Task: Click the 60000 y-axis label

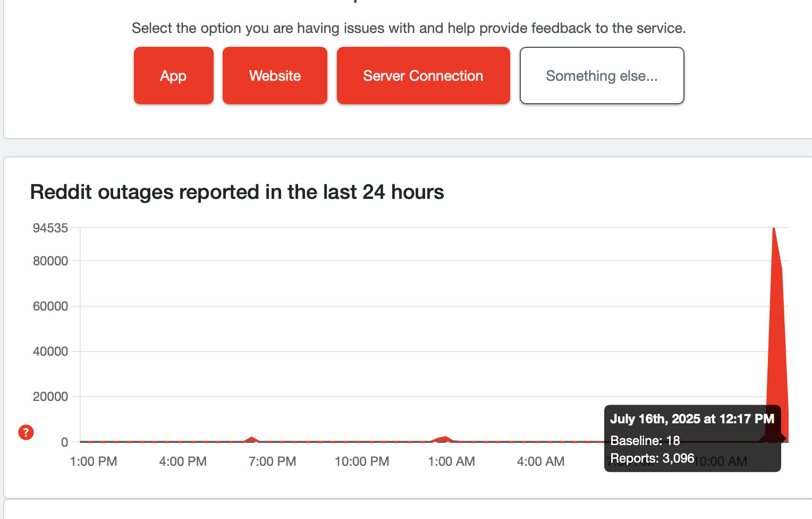Action: 50,306
